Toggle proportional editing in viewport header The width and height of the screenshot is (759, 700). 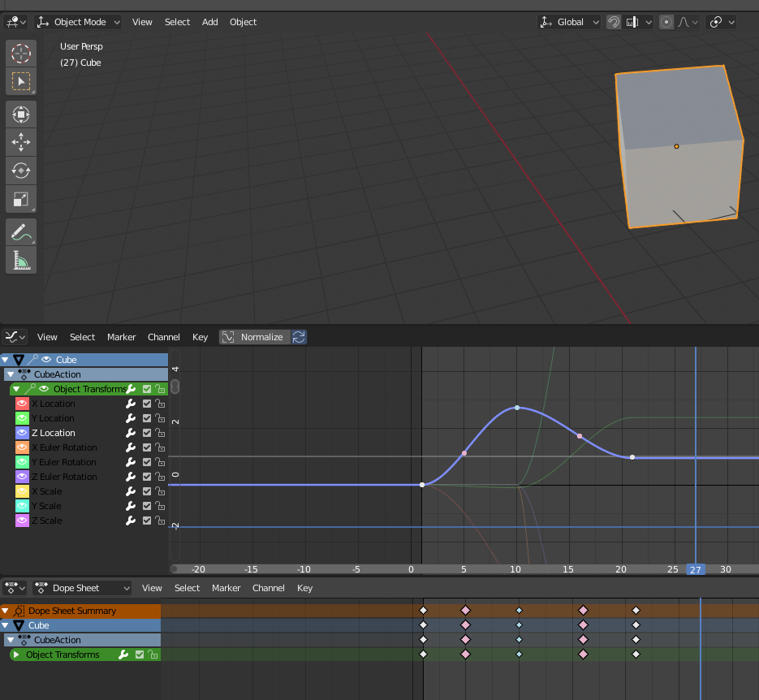click(x=666, y=22)
